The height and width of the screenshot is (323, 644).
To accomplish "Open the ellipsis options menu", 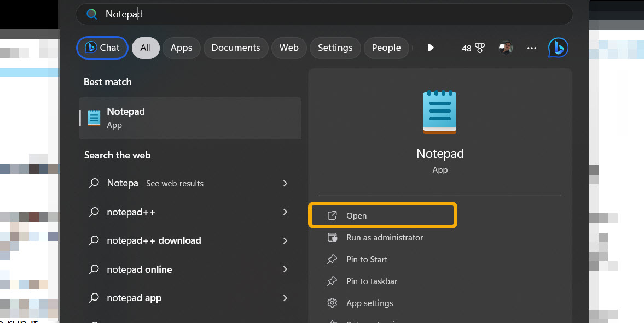I will tap(531, 48).
